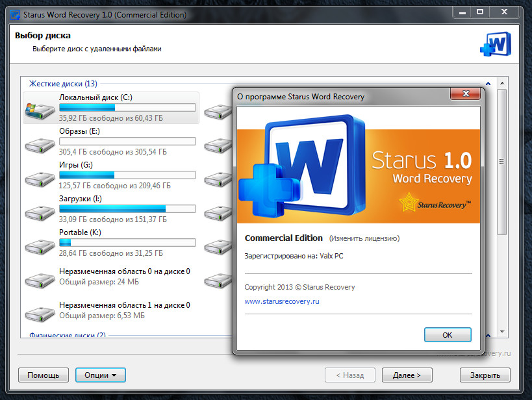Click the Жесткие диски (13) group header
Image resolution: width=532 pixels, height=400 pixels.
pyautogui.click(x=63, y=84)
